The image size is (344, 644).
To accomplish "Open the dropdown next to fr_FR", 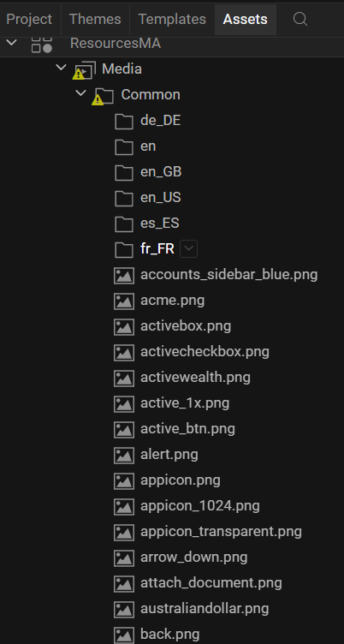I will pyautogui.click(x=189, y=249).
